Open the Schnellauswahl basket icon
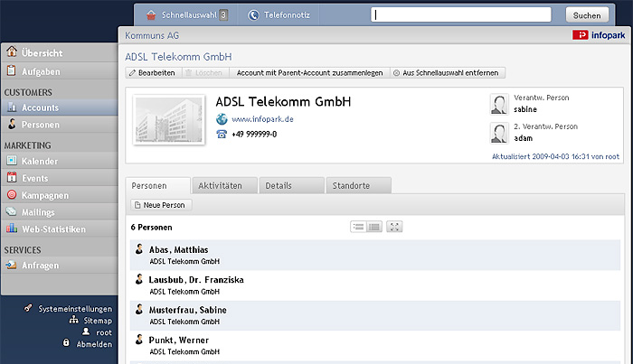This screenshot has width=633, height=364. pyautogui.click(x=151, y=15)
